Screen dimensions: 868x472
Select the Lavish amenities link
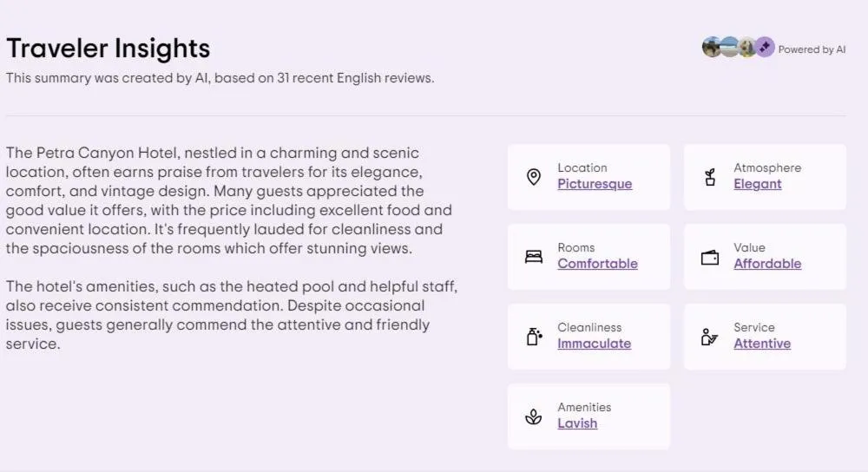pyautogui.click(x=577, y=423)
